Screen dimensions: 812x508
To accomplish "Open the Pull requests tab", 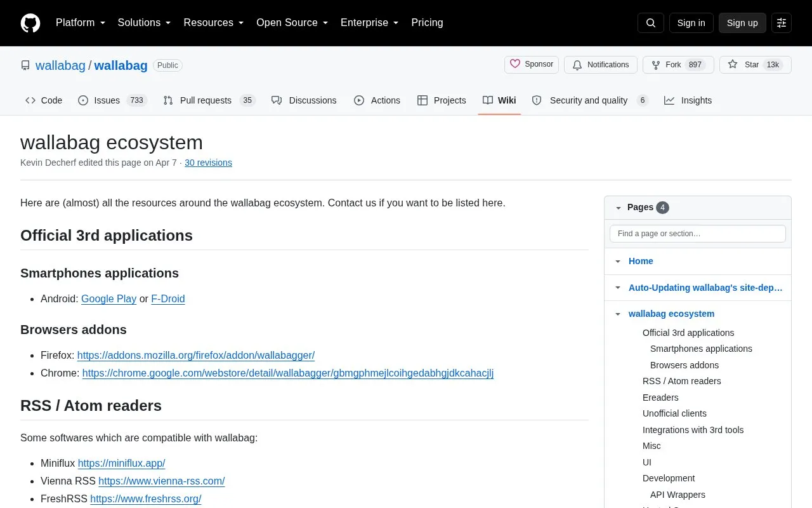I will pyautogui.click(x=209, y=100).
